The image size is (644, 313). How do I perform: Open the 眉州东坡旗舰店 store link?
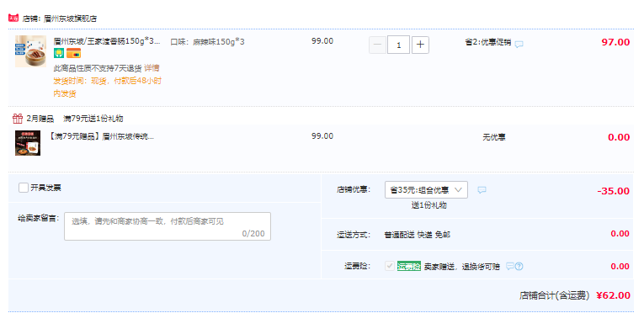[x=70, y=19]
